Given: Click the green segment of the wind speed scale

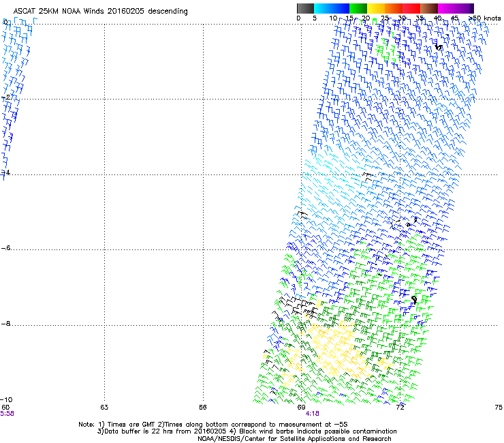Looking at the screenshot, I should pos(358,8).
